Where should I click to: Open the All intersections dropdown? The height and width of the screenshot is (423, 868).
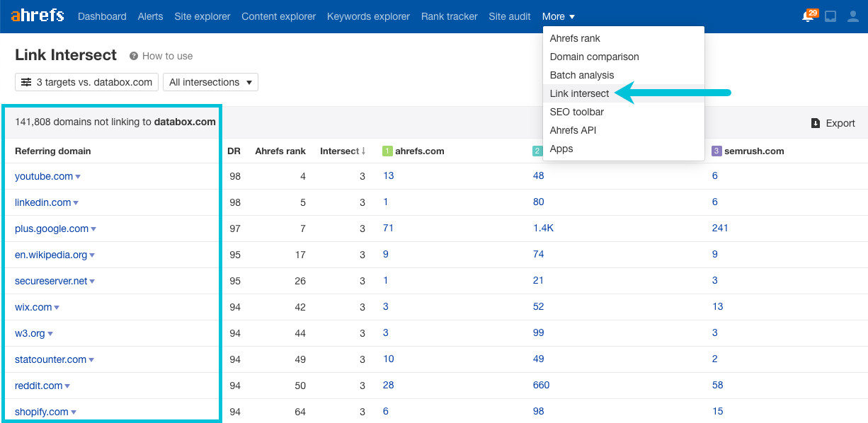pyautogui.click(x=210, y=82)
